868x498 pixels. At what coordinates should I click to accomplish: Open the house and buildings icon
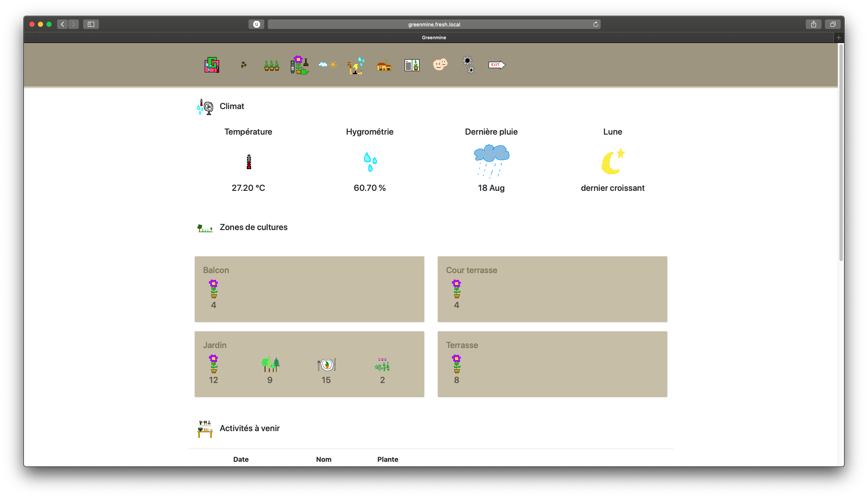pos(384,65)
